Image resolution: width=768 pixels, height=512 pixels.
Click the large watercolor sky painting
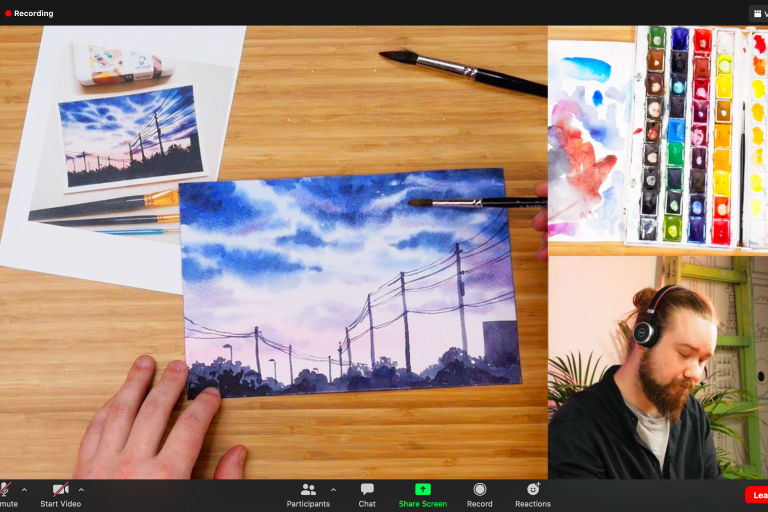coord(350,280)
